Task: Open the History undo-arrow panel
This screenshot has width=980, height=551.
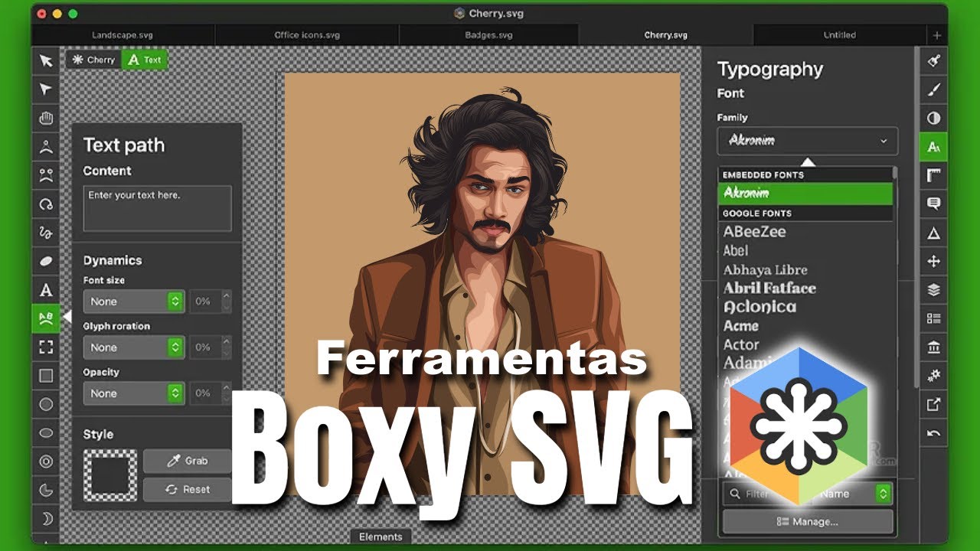Action: point(933,433)
